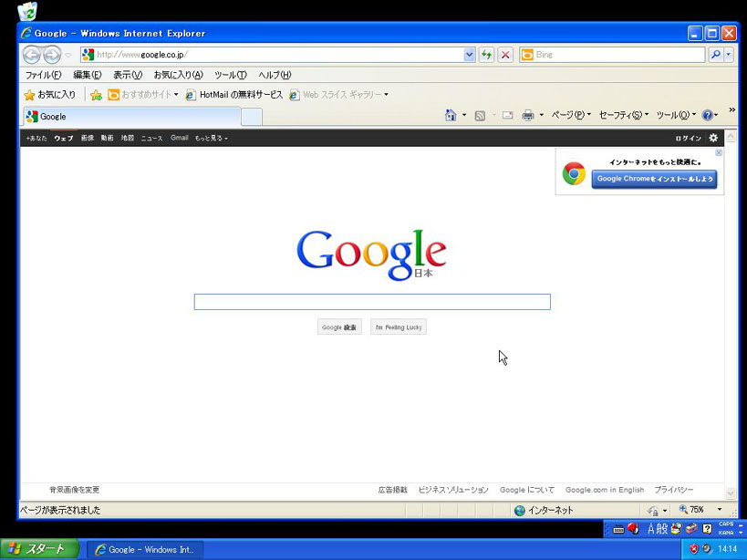
Task: Expand the もっと見る more menu
Action: (211, 138)
